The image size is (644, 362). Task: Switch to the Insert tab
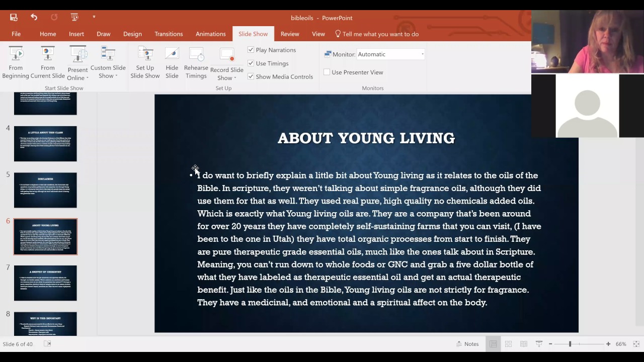tap(76, 34)
